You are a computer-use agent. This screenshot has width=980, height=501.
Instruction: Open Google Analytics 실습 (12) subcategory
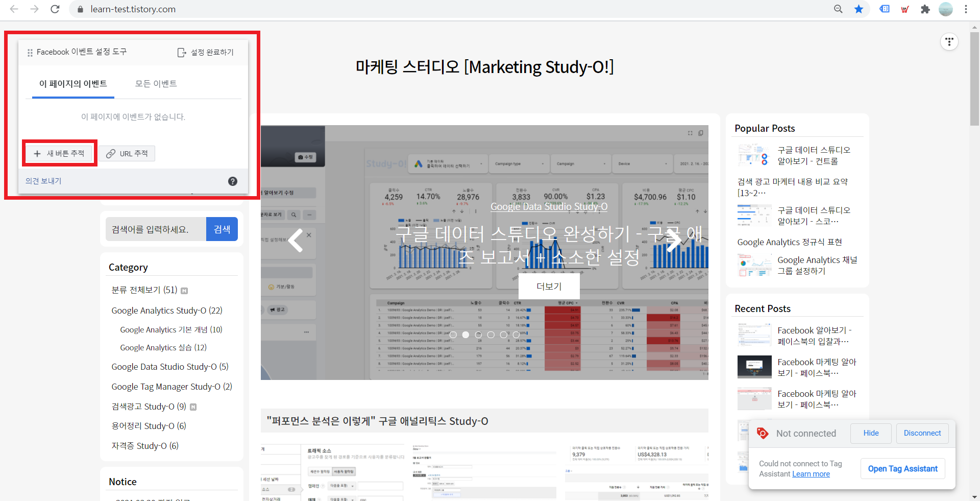[163, 348]
